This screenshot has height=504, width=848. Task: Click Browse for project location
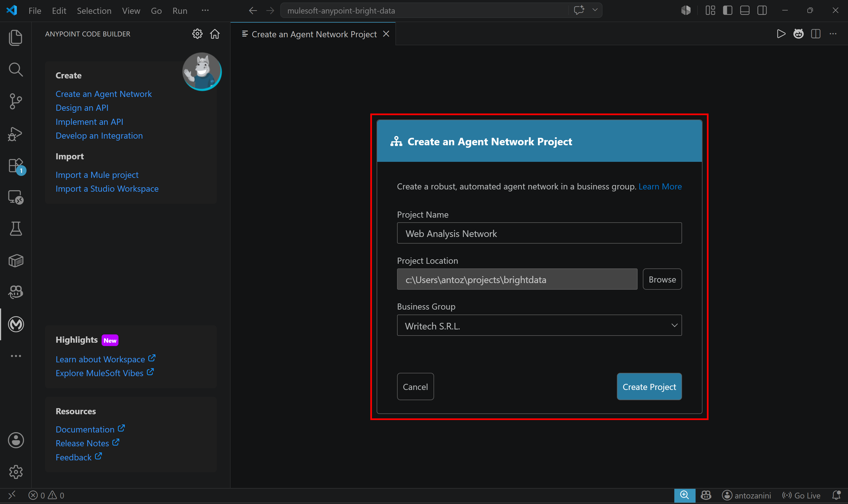tap(662, 279)
